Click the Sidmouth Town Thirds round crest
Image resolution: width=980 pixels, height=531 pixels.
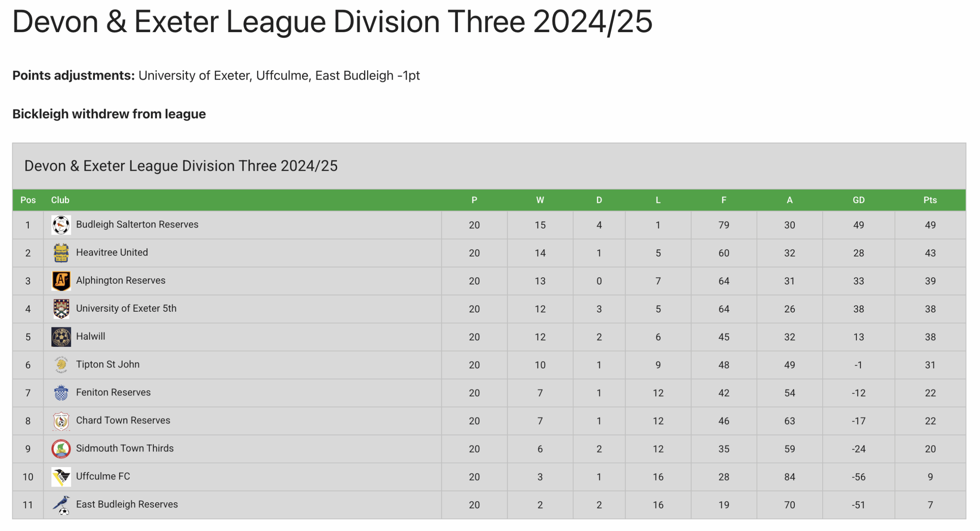tap(61, 448)
